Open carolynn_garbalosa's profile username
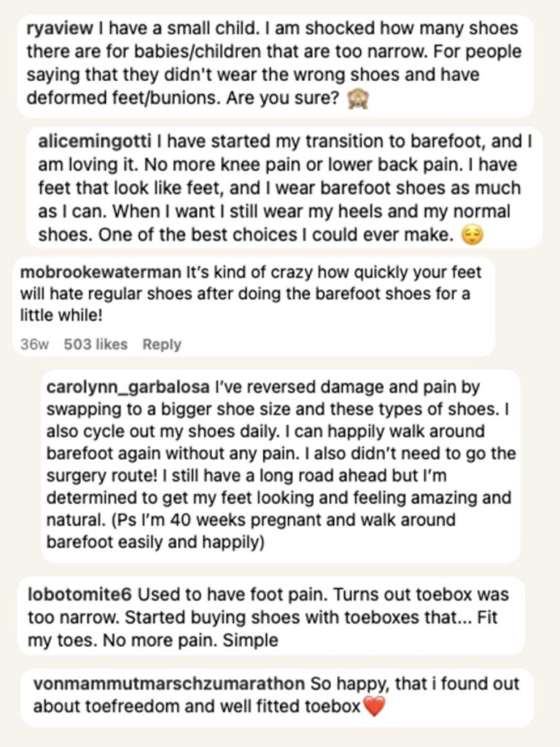The width and height of the screenshot is (560, 747). [128, 387]
